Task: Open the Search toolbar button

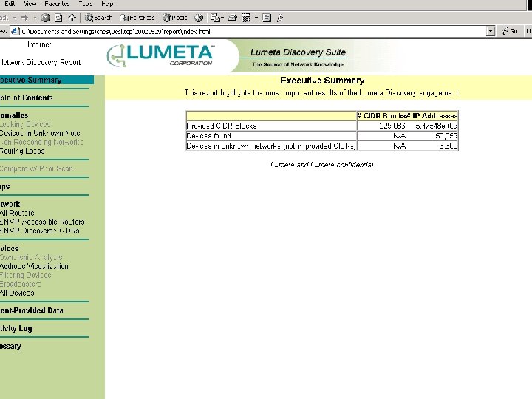Action: [x=98, y=18]
